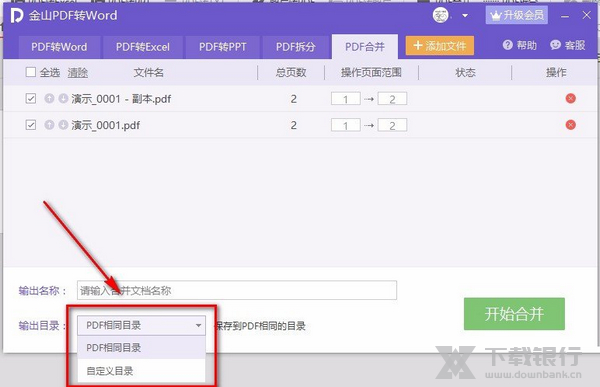Image resolution: width=600 pixels, height=387 pixels.
Task: Click the 状态 column header
Action: tap(465, 72)
